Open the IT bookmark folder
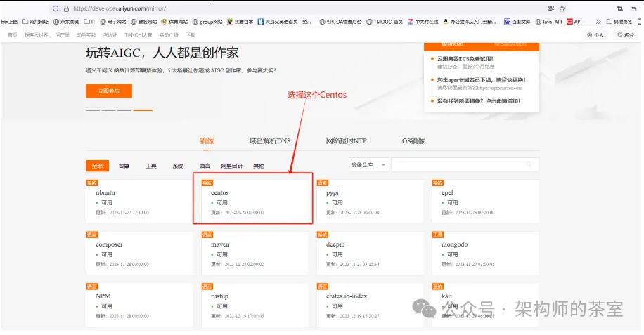Viewport: 644px width, 335px height. click(x=89, y=22)
